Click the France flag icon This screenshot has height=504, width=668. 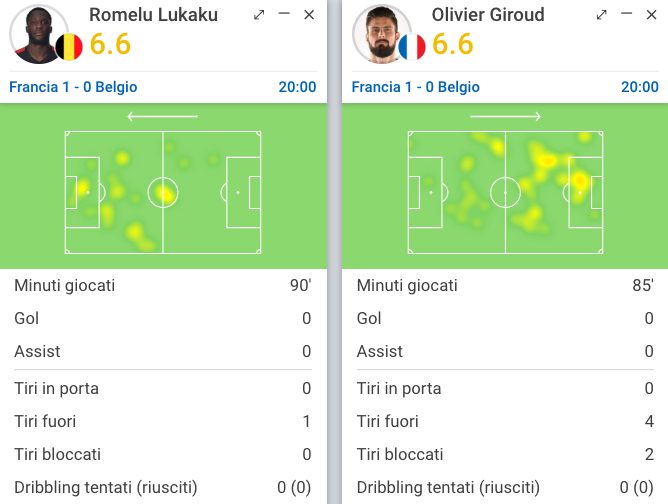coord(412,47)
